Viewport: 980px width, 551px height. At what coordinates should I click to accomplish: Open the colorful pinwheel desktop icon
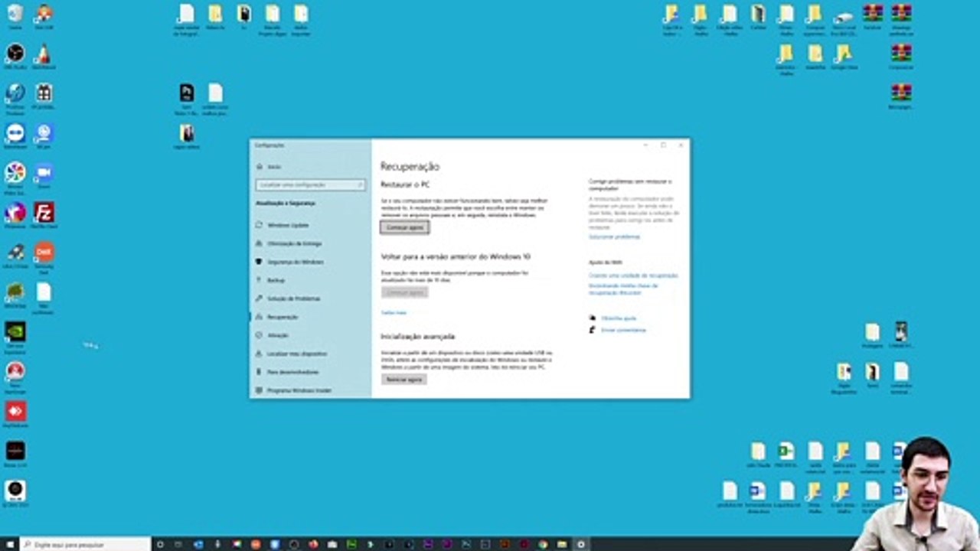[15, 173]
